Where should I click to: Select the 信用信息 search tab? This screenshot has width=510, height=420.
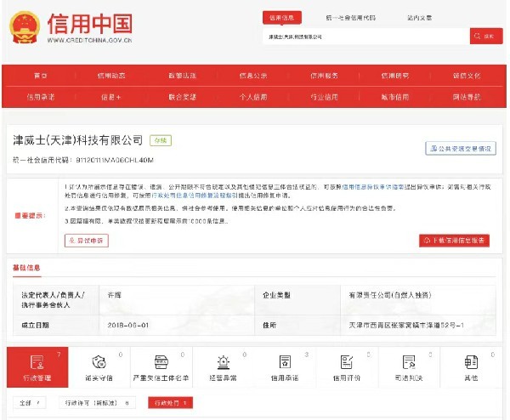pyautogui.click(x=282, y=18)
